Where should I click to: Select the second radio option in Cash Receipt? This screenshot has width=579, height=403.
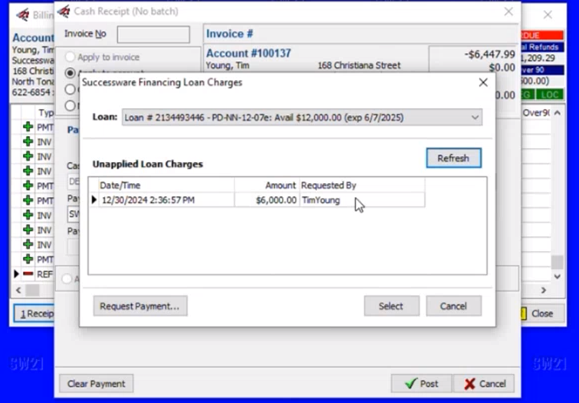pyautogui.click(x=70, y=73)
